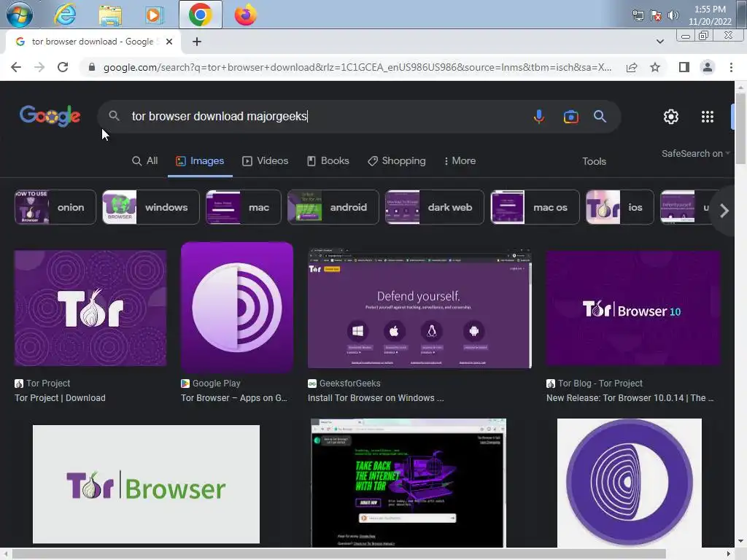The image size is (747, 560).
Task: Click the Chrome address bar URL
Action: tap(357, 67)
